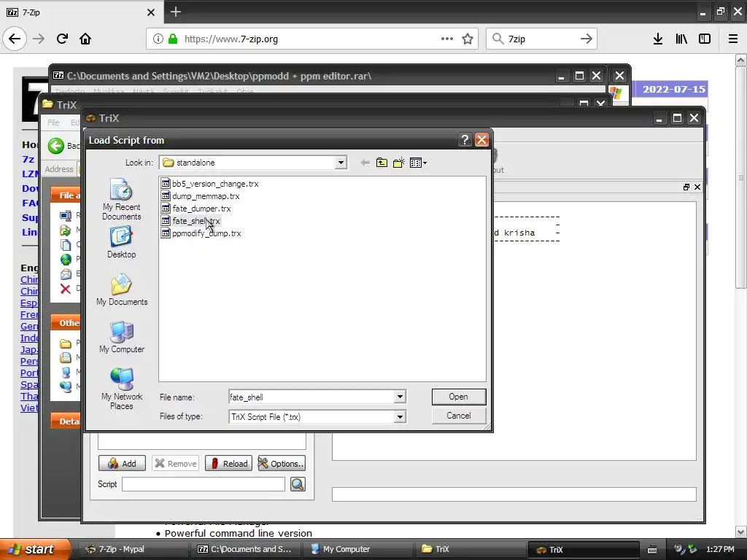Go back to last visited folder

[365, 163]
